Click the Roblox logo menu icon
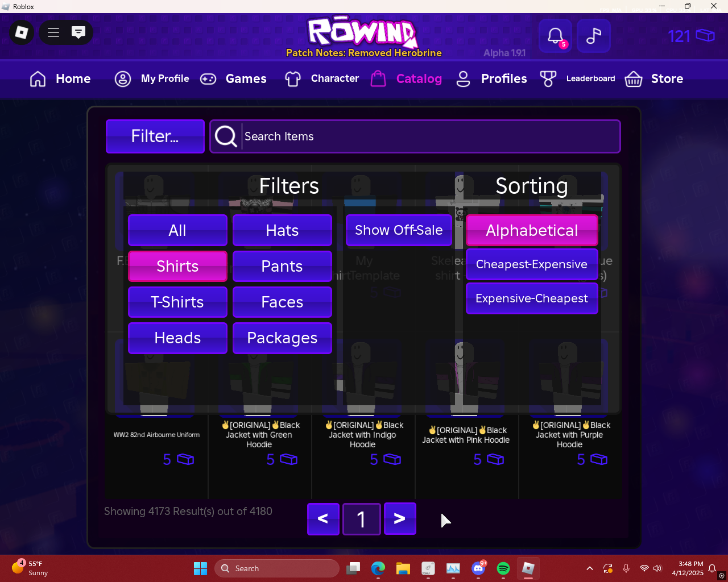Viewport: 728px width, 582px height. click(22, 32)
